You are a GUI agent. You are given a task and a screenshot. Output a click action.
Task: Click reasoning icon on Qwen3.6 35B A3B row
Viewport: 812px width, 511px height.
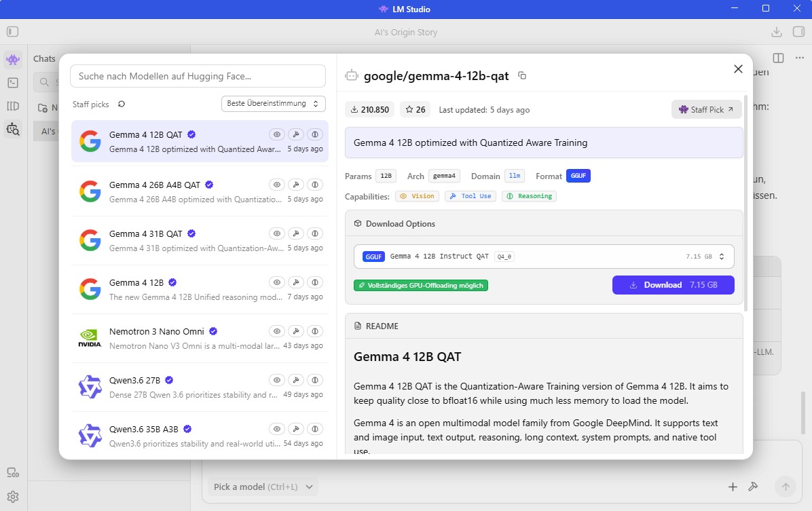(315, 429)
